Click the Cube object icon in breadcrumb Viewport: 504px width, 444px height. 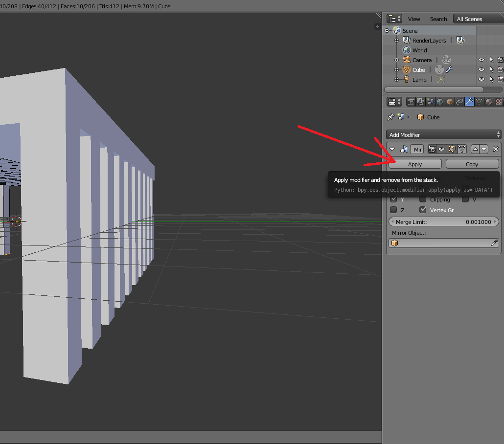tap(420, 117)
